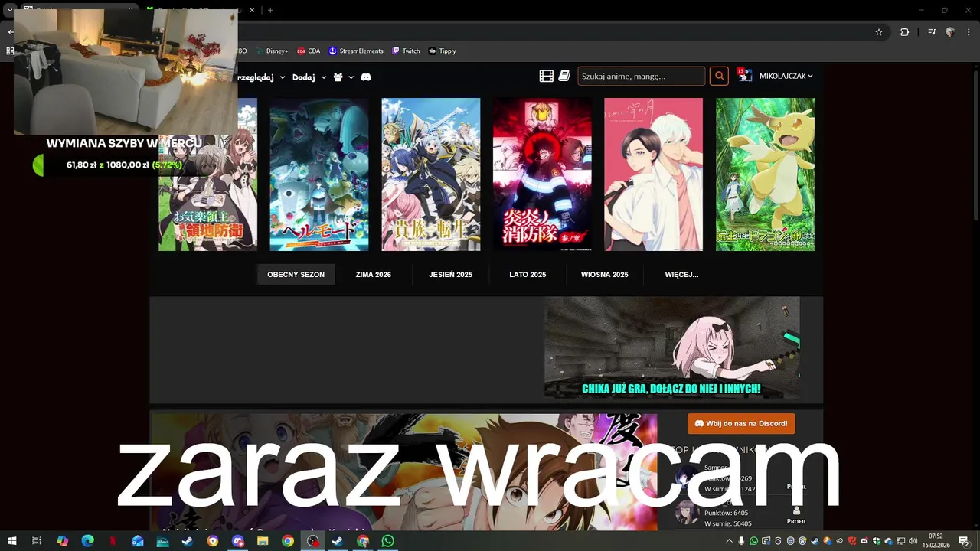The height and width of the screenshot is (551, 980).
Task: Open Task View on the taskbar
Action: coord(36,541)
